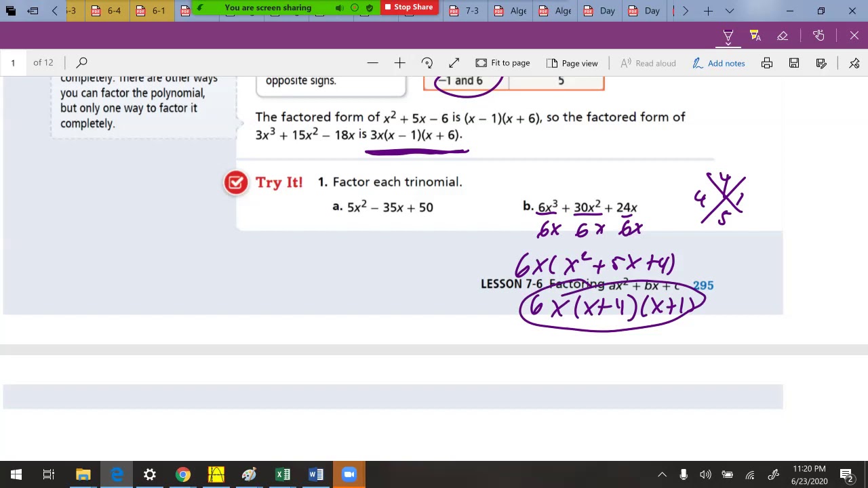Image resolution: width=868 pixels, height=488 pixels.
Task: Zoom out the PDF with the minus button
Action: (x=372, y=63)
